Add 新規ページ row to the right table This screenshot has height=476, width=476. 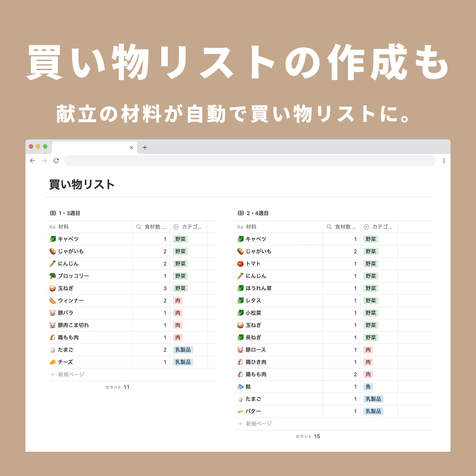tap(259, 424)
